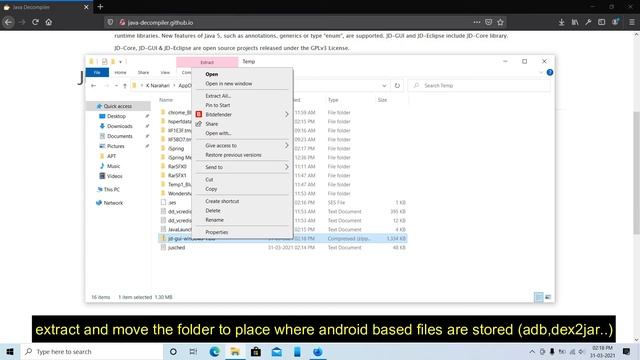Click the Windows Start button
The width and height of the screenshot is (640, 360).
(x=10, y=351)
